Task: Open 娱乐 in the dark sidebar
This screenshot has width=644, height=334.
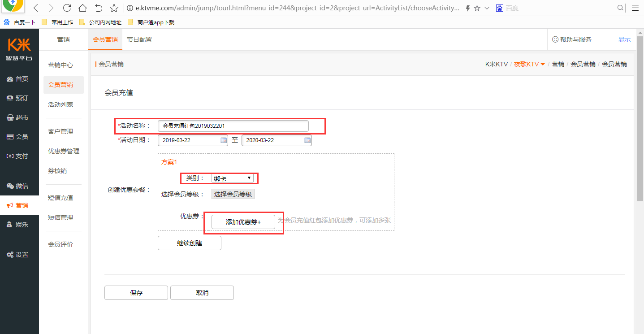Action: 18,225
